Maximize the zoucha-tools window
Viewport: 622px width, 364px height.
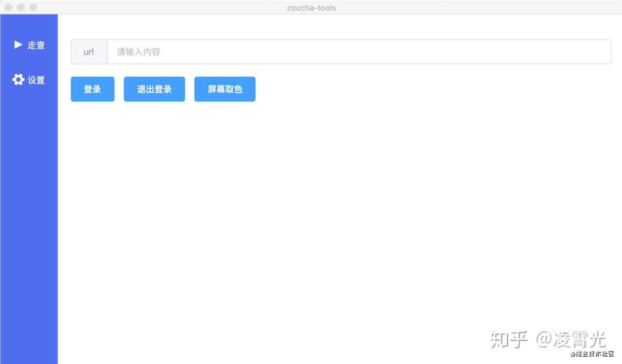pyautogui.click(x=34, y=7)
